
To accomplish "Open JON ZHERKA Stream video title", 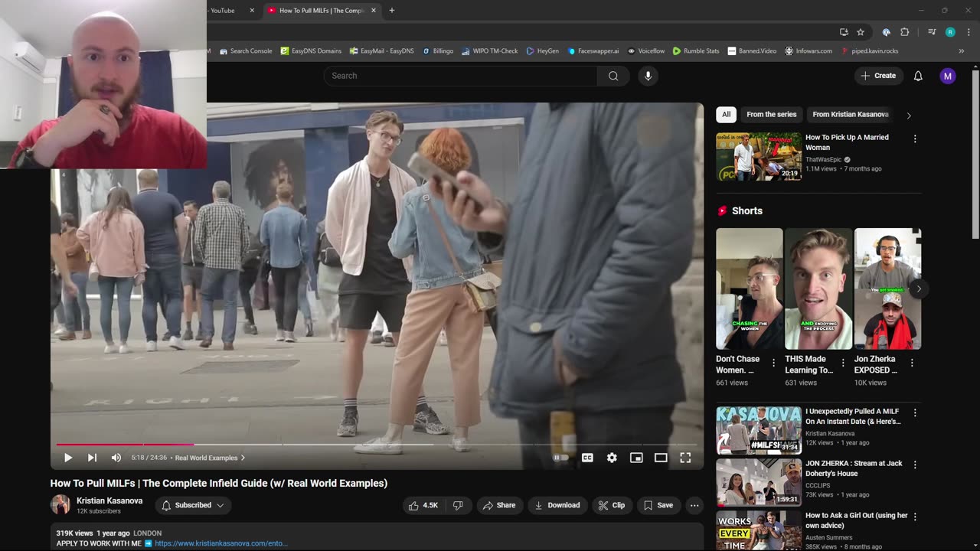I will click(x=854, y=468).
